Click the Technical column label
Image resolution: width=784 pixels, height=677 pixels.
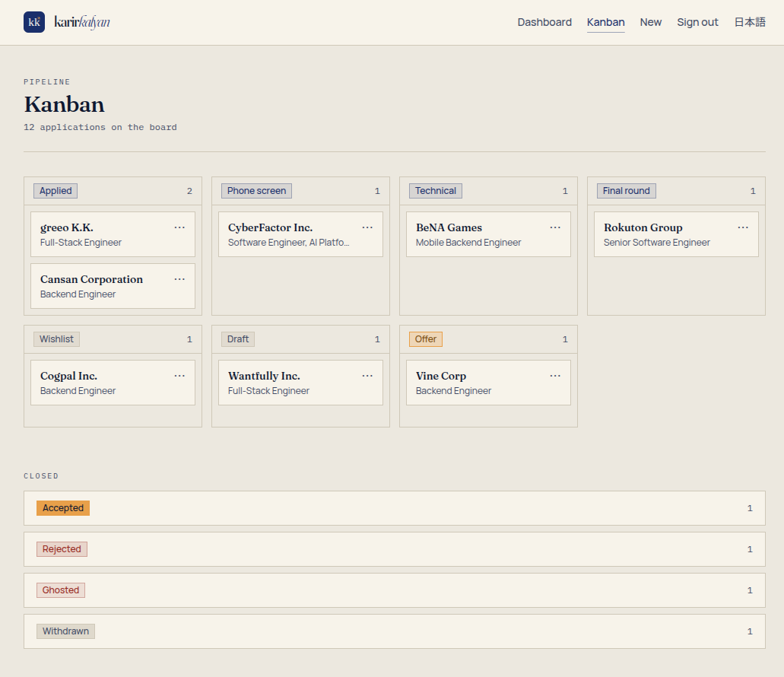click(x=436, y=191)
